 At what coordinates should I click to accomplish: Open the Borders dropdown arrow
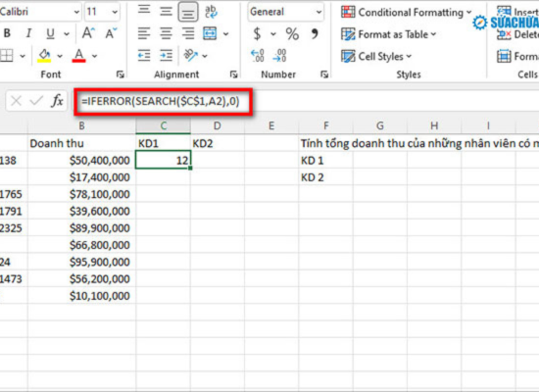click(x=23, y=56)
